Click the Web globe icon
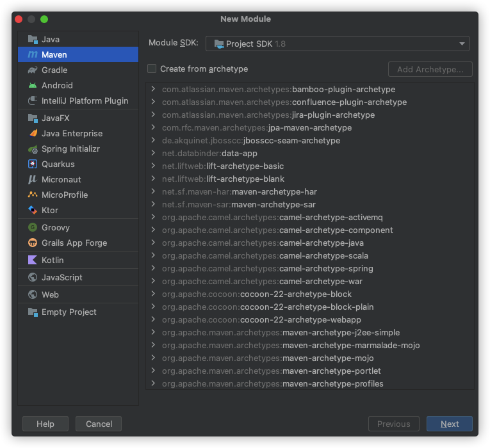 [33, 294]
